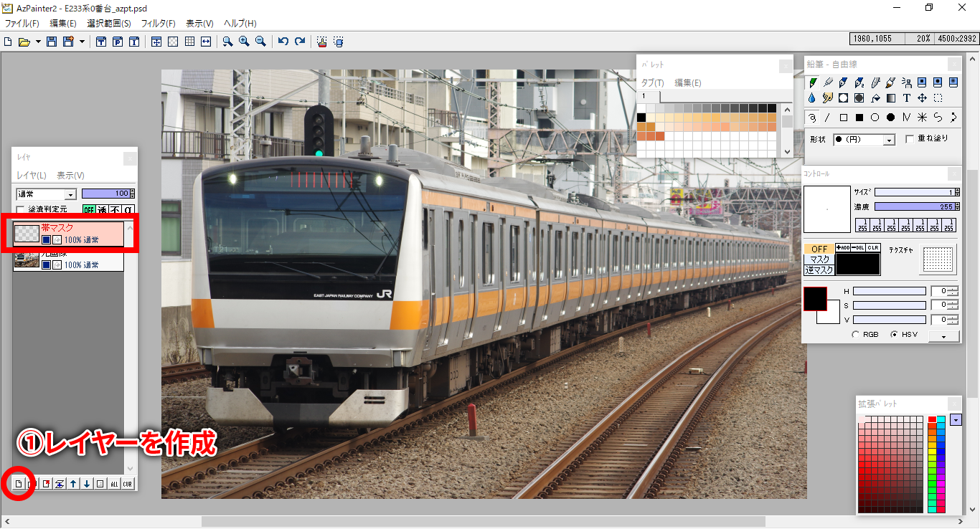Click the マスク mask button
Image resolution: width=980 pixels, height=529 pixels.
(x=819, y=259)
